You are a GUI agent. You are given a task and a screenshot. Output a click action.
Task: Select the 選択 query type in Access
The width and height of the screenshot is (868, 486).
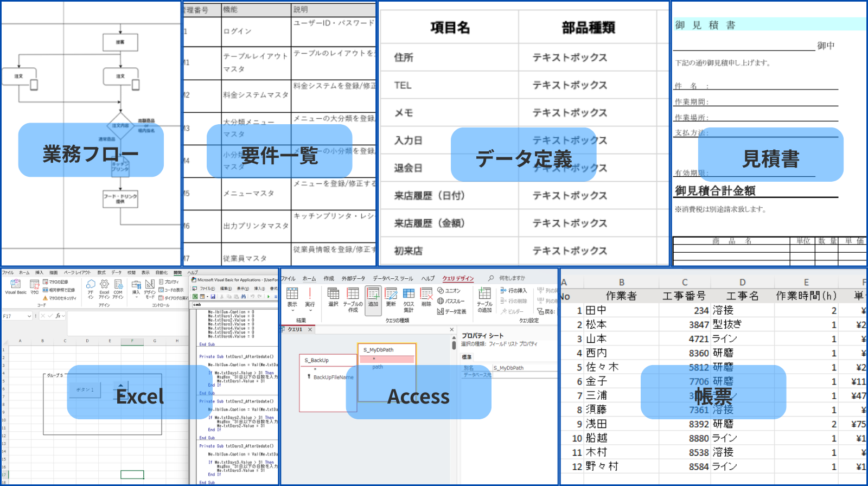click(x=333, y=296)
